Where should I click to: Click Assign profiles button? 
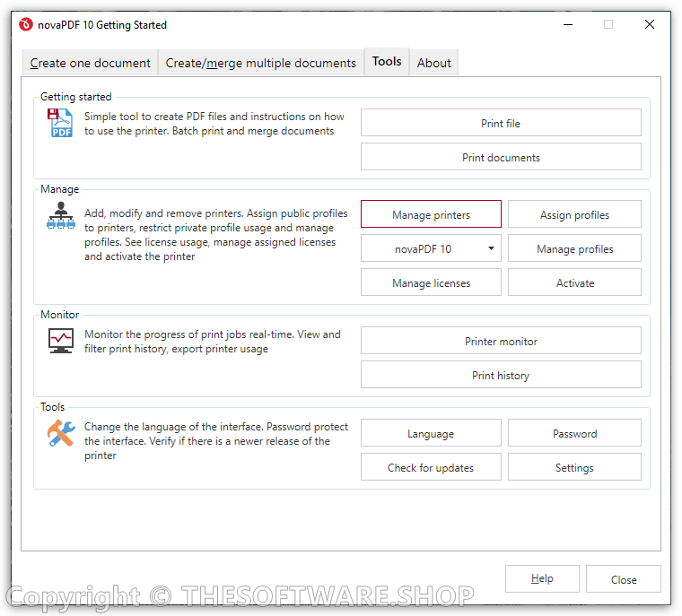pos(574,214)
